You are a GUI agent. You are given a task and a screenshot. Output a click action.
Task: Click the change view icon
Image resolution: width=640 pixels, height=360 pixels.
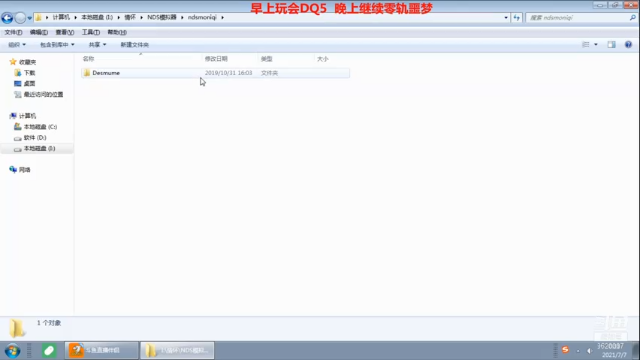point(586,44)
